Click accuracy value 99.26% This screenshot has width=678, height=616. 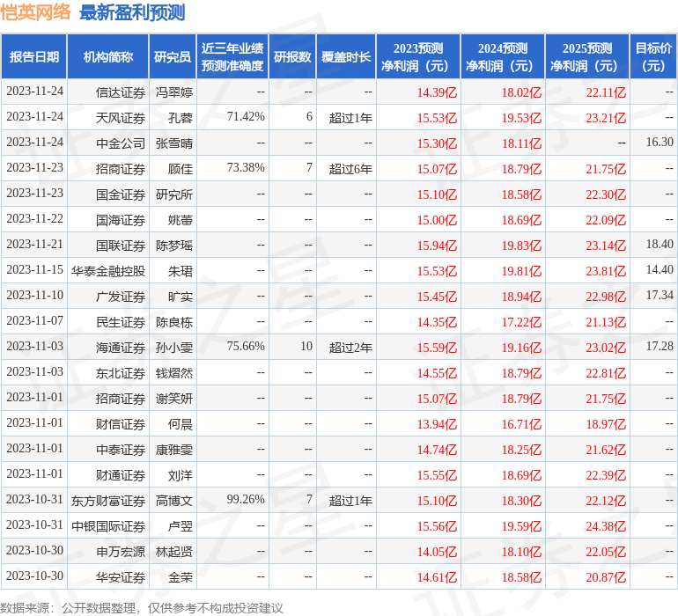pos(246,499)
